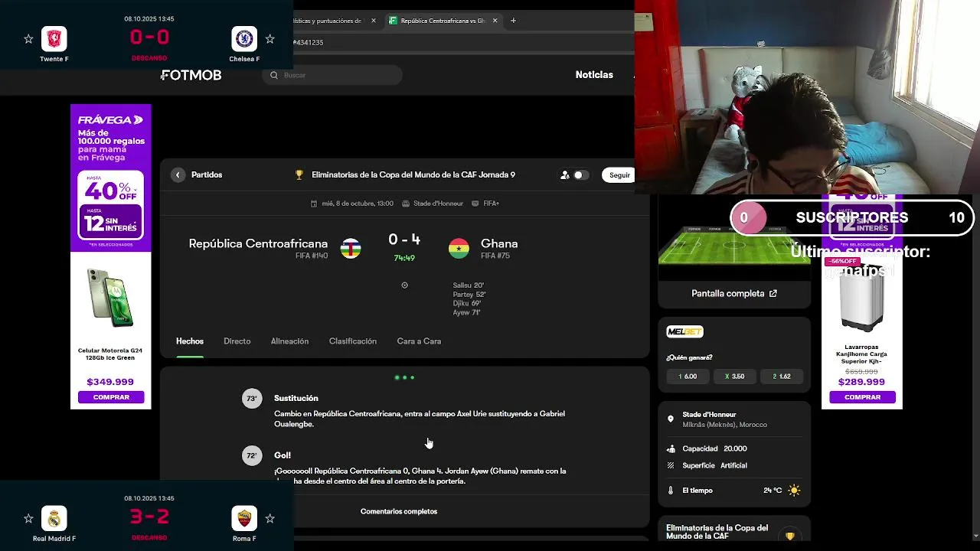Click COMPRAR on the Lavarropas ad
980x551 pixels.
[862, 397]
